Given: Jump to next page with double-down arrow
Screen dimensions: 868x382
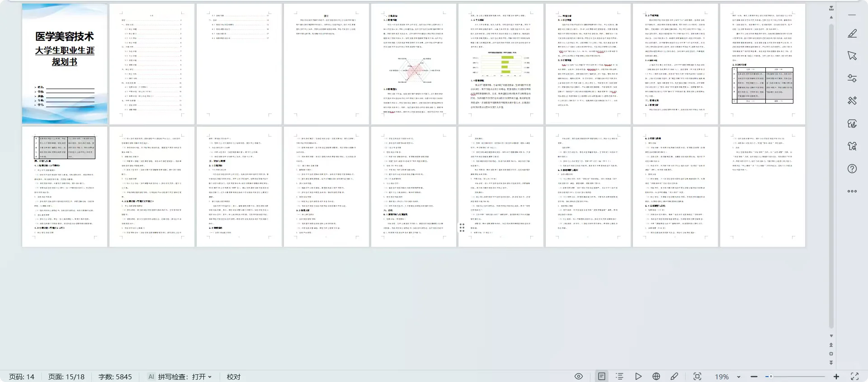Looking at the screenshot, I should point(831,363).
